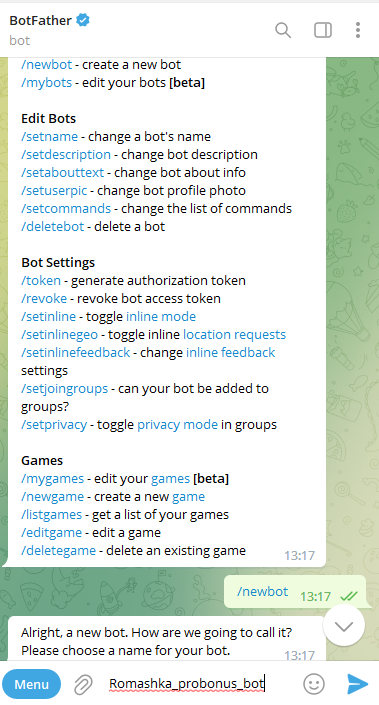Viewport: 379px width, 705px height.
Task: Click the location requests link
Action: [x=234, y=335]
